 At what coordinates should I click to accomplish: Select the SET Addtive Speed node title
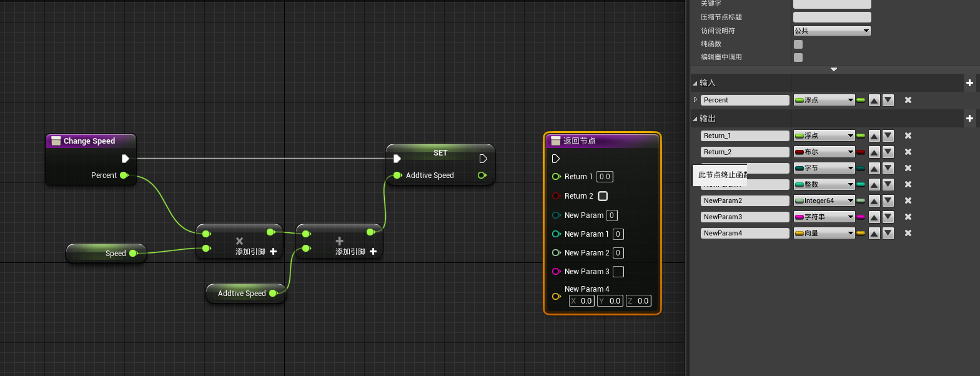pyautogui.click(x=440, y=152)
